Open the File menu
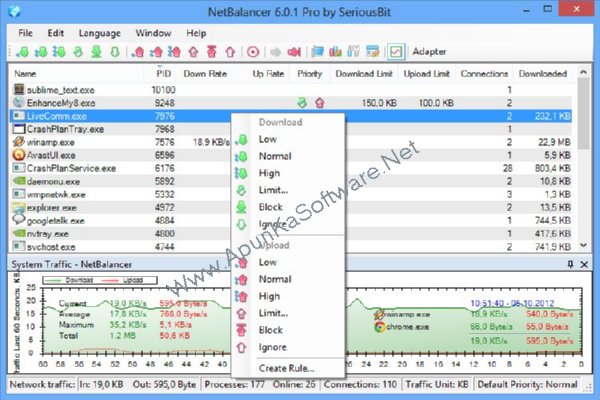This screenshot has height=400, width=600. [x=25, y=33]
